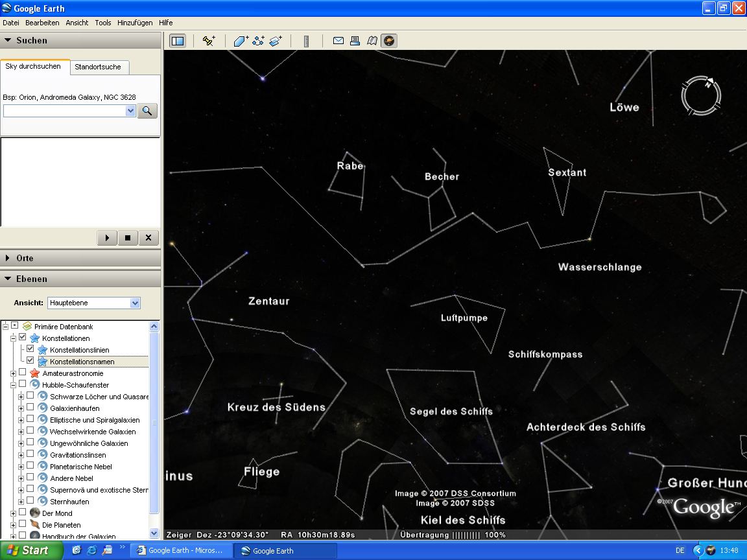Play the search results tour
Viewport: 747px width, 560px height.
point(107,238)
